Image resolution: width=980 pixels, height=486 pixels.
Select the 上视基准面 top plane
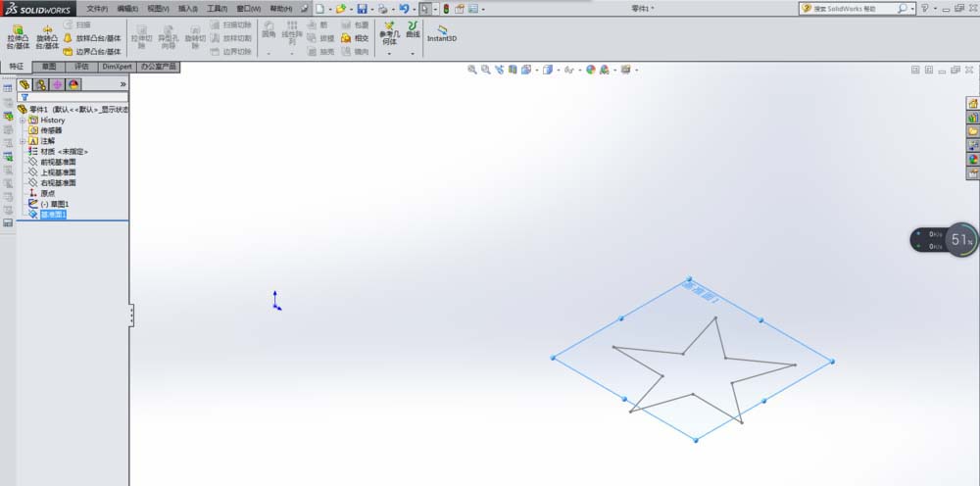(x=53, y=172)
